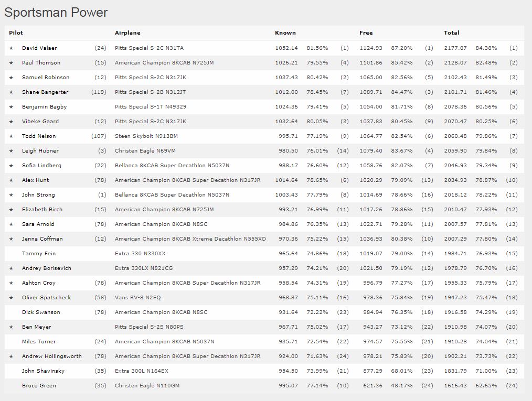Click airplane American Champion 8KCAB Xtreme Decathlon N555XD
This screenshot has height=401, width=532.
tap(190, 239)
